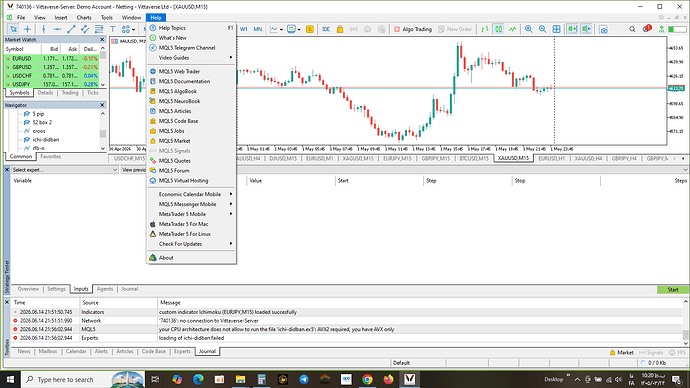Open the IDE MetaEditor icon

pos(326,29)
